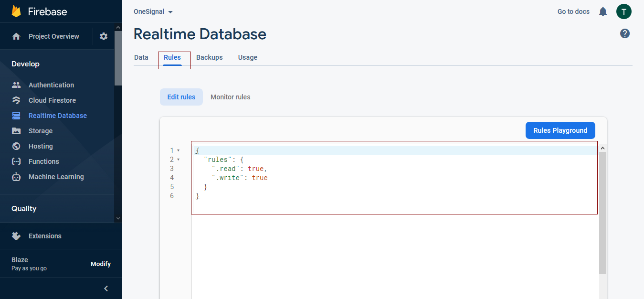Switch to the Data tab
This screenshot has width=644, height=299.
[x=141, y=57]
